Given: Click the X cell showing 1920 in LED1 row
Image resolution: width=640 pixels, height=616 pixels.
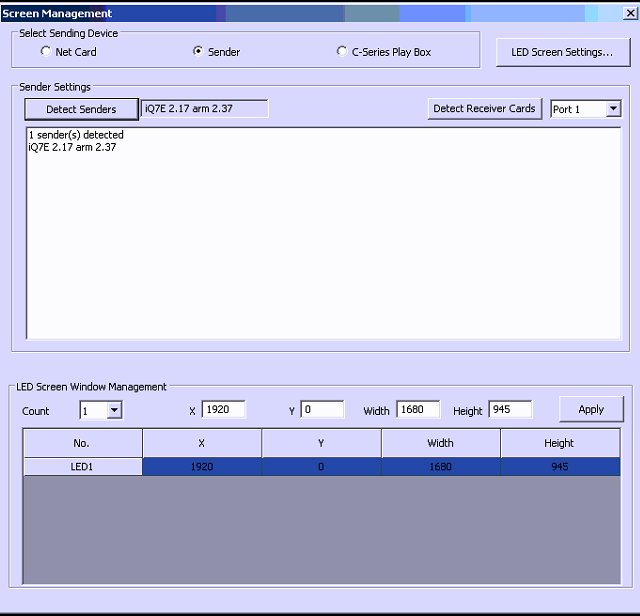Looking at the screenshot, I should click(x=202, y=467).
